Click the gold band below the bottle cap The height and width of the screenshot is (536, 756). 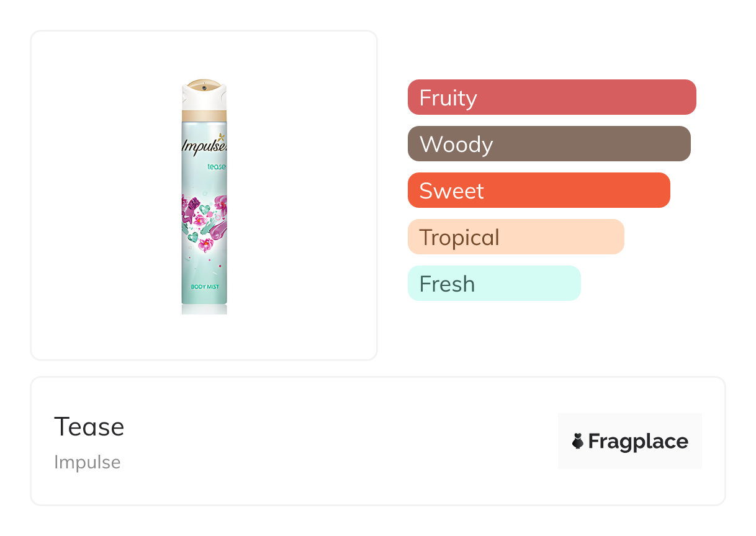click(x=204, y=115)
